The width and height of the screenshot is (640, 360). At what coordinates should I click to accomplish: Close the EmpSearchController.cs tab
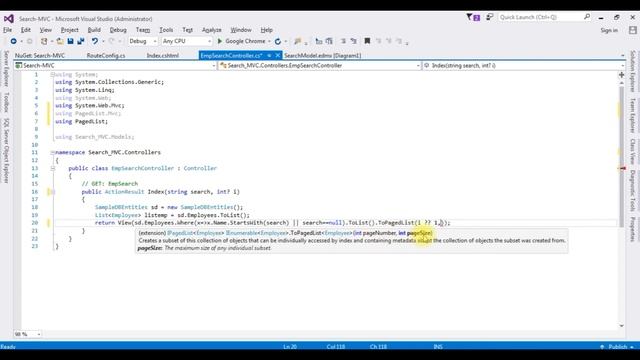coord(278,56)
